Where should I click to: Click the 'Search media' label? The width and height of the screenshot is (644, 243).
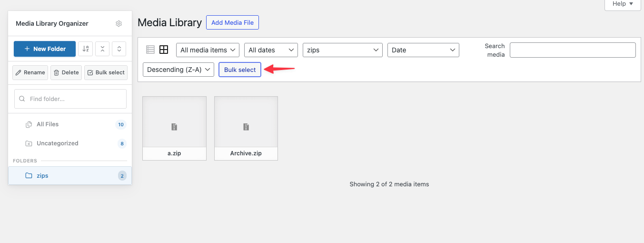495,50
